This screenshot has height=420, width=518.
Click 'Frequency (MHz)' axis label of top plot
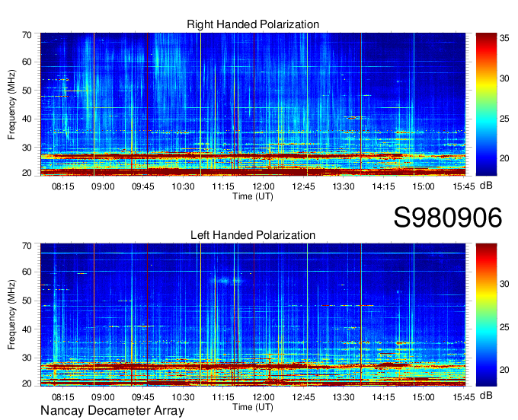(12, 104)
